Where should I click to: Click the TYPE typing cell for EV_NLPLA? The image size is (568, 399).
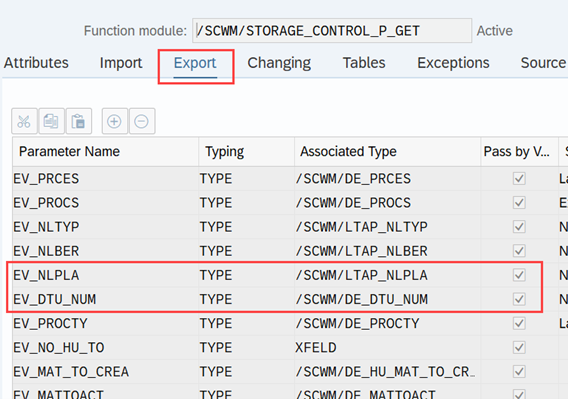246,275
